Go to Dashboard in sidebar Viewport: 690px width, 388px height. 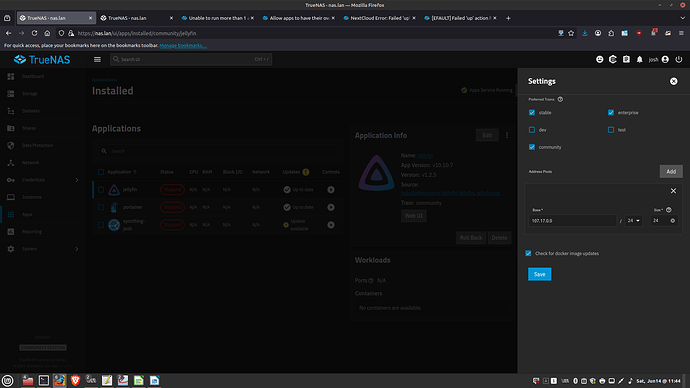43,77
